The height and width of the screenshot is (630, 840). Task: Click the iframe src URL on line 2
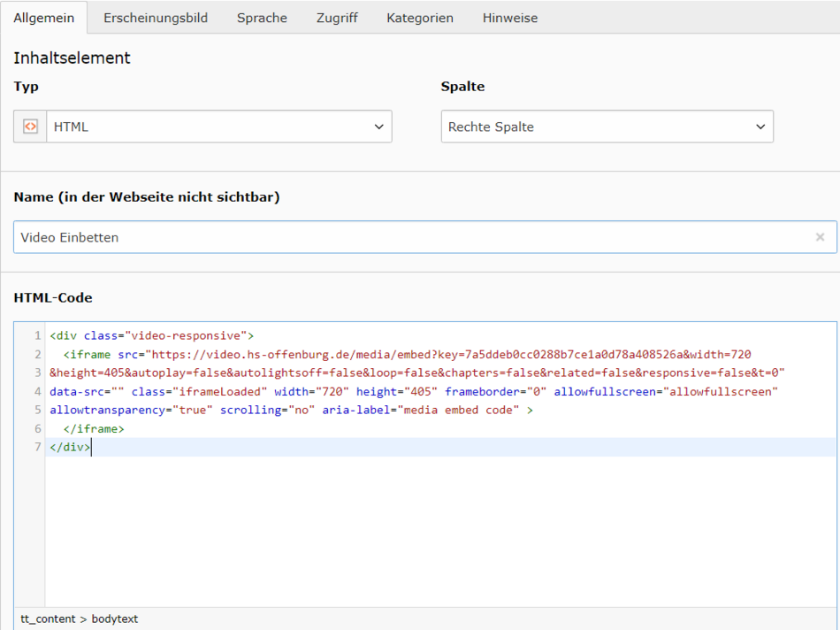(x=451, y=355)
